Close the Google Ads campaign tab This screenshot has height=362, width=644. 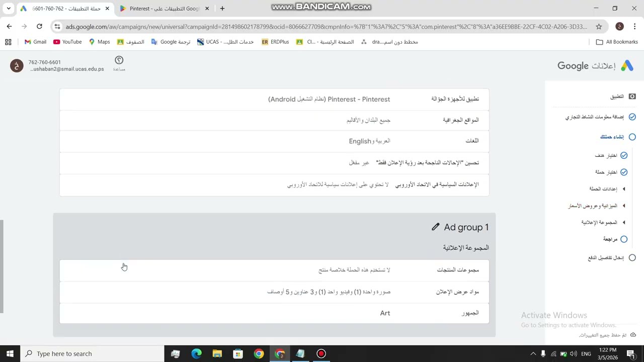point(107,9)
